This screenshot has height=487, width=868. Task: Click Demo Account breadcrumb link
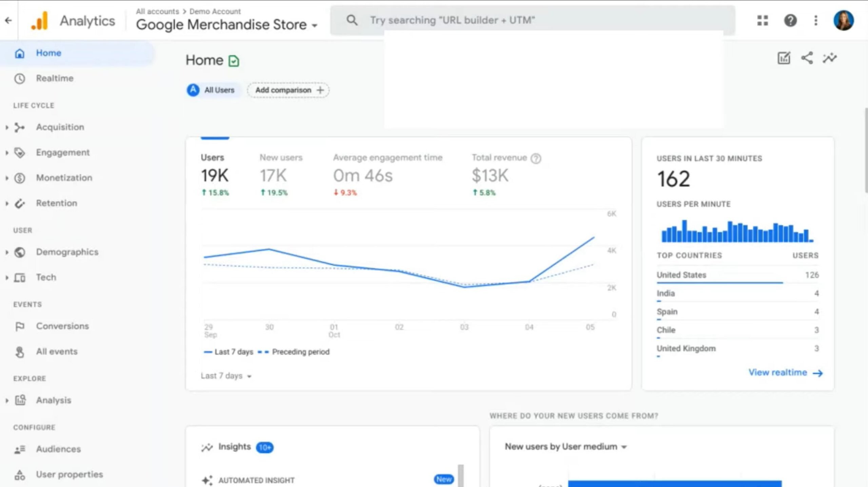click(215, 11)
